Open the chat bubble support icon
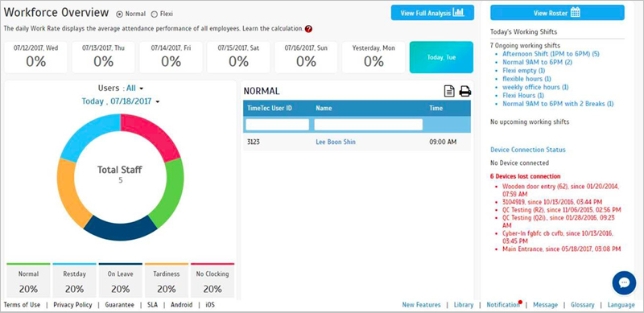This screenshot has width=644, height=313. tap(624, 282)
